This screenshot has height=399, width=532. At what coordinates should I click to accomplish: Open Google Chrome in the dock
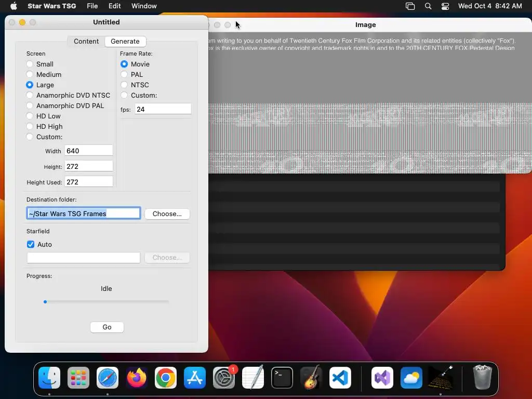(x=166, y=378)
